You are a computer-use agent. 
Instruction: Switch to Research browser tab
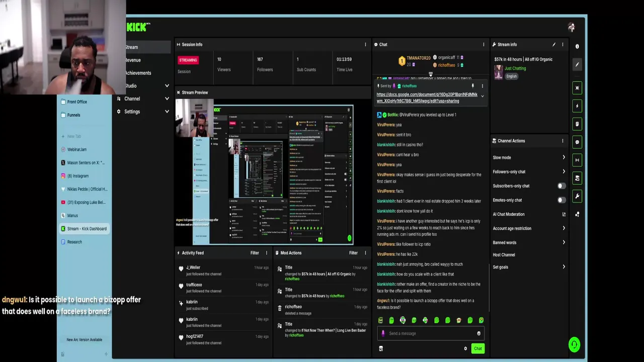tap(84, 242)
